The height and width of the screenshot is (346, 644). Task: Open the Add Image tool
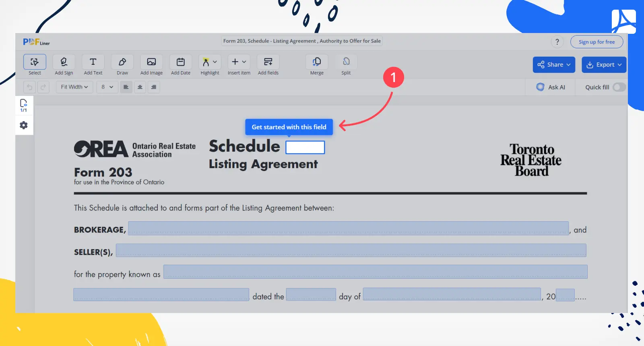[x=151, y=62]
